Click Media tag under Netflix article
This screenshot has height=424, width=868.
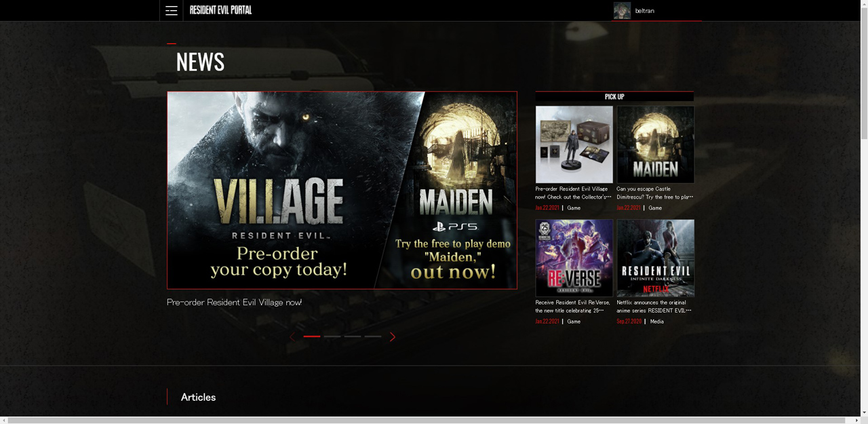pyautogui.click(x=657, y=322)
